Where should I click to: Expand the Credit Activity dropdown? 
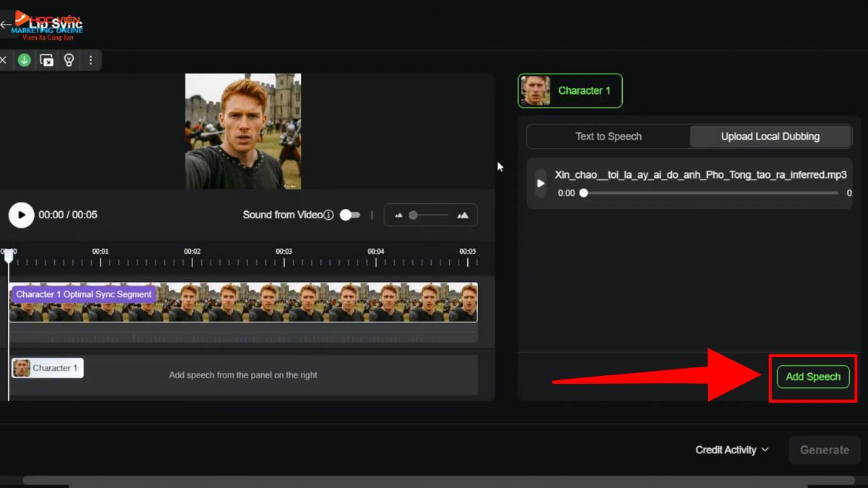tap(732, 450)
